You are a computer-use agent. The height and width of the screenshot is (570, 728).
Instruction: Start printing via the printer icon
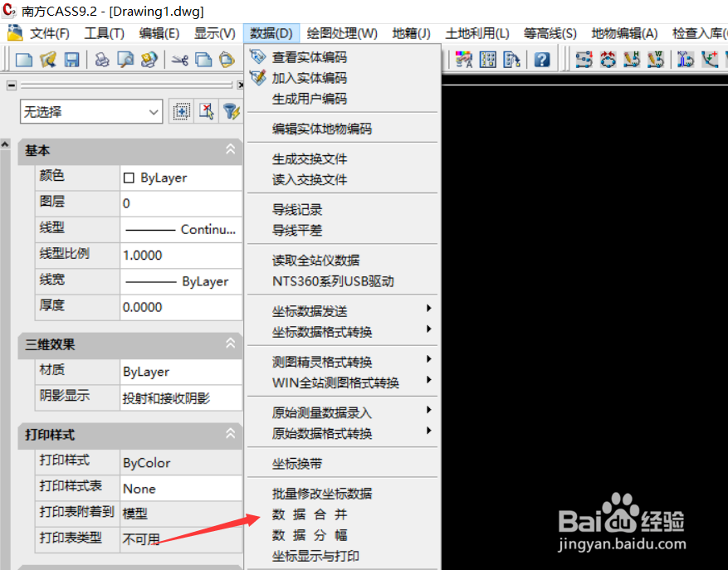point(101,60)
